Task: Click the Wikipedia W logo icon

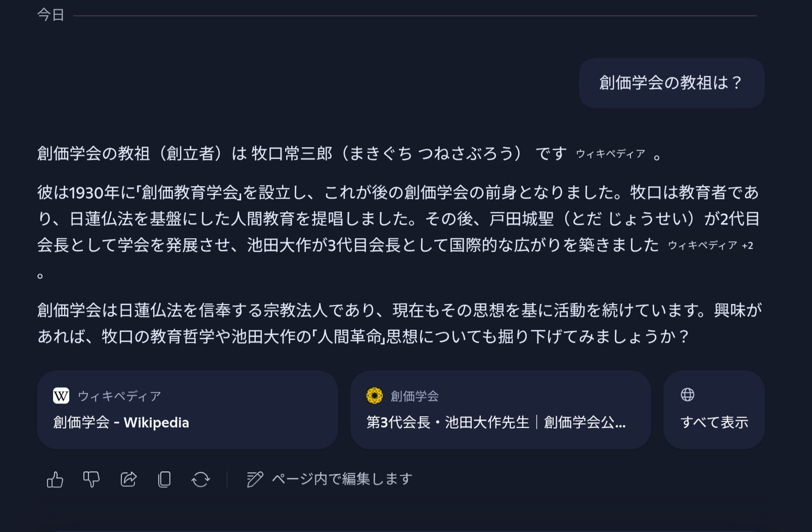Action: [61, 395]
